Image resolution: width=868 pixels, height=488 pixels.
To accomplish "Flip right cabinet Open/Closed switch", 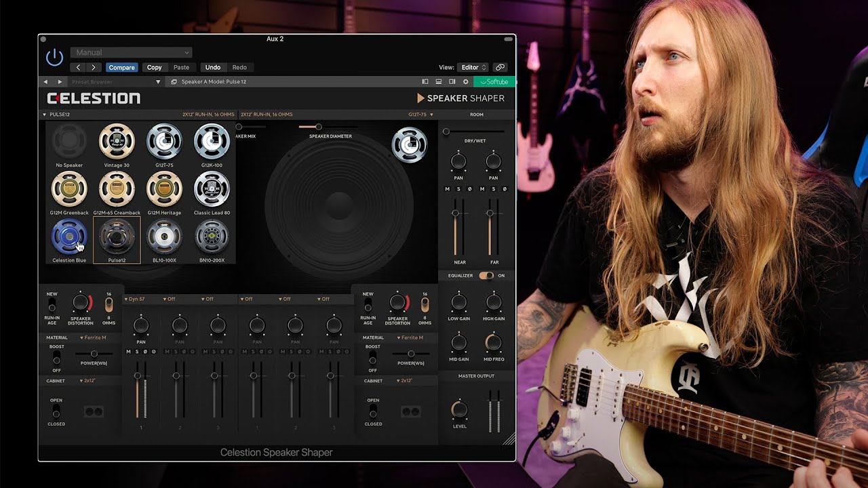I will [372, 411].
